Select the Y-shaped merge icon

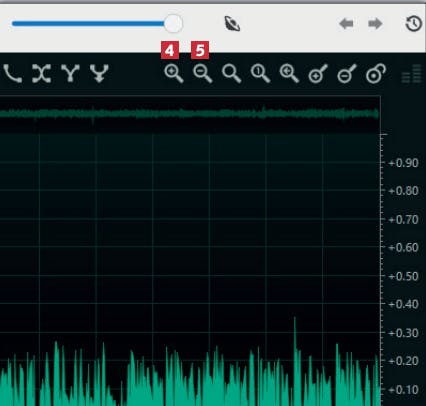point(70,73)
